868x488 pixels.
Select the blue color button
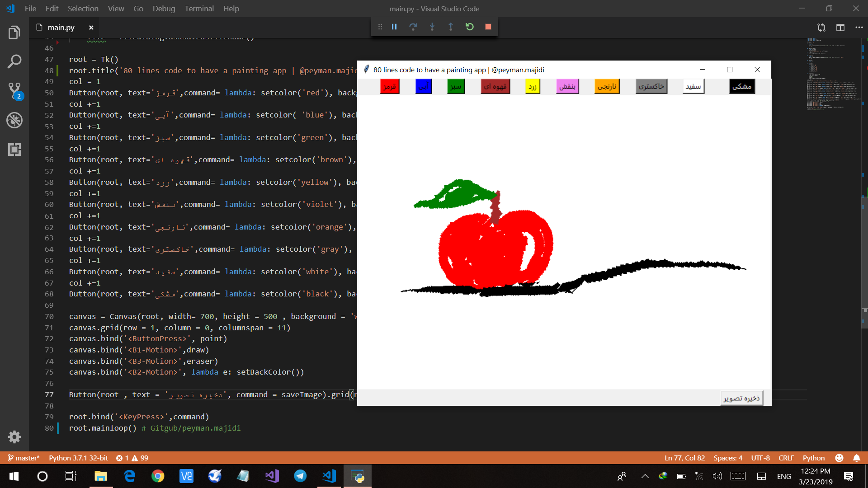(x=424, y=86)
